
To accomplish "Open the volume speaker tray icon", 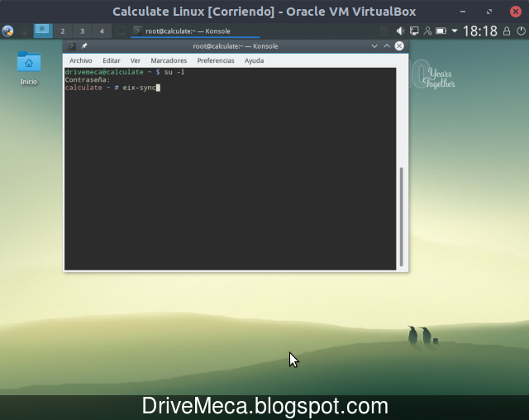I will [x=400, y=31].
